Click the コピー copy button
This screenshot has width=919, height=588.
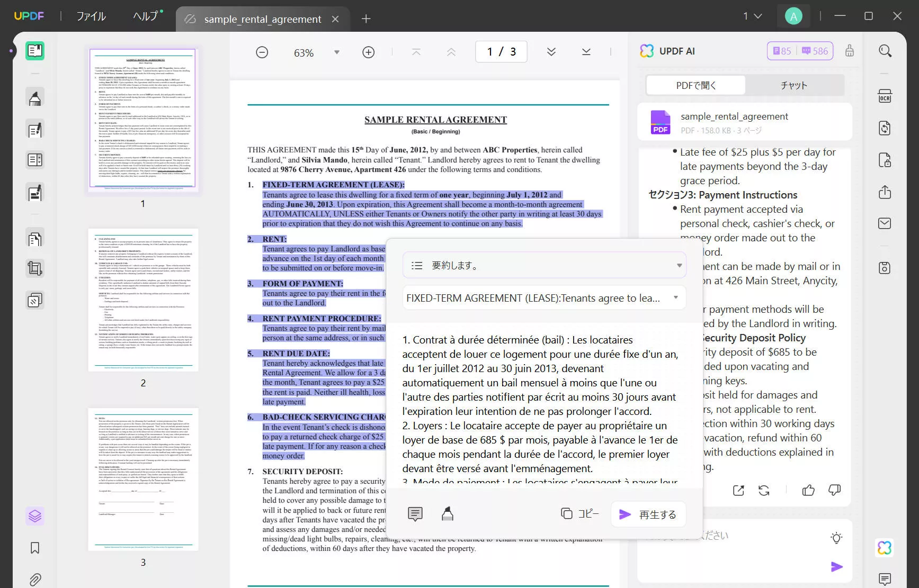[x=580, y=513]
